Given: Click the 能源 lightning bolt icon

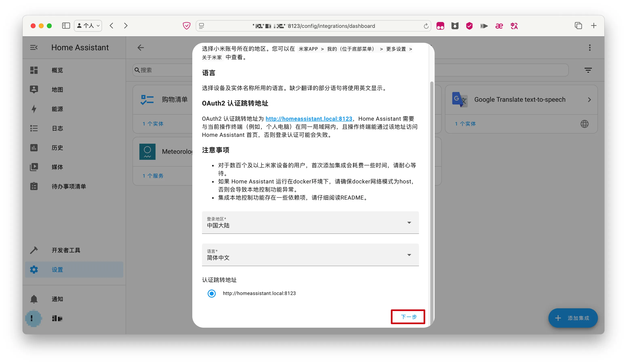Looking at the screenshot, I should coord(34,109).
